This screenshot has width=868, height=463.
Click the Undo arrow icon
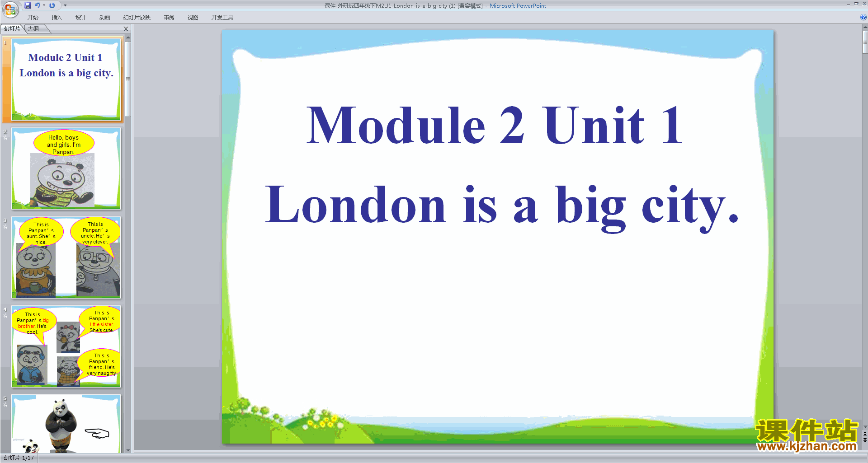click(x=38, y=5)
